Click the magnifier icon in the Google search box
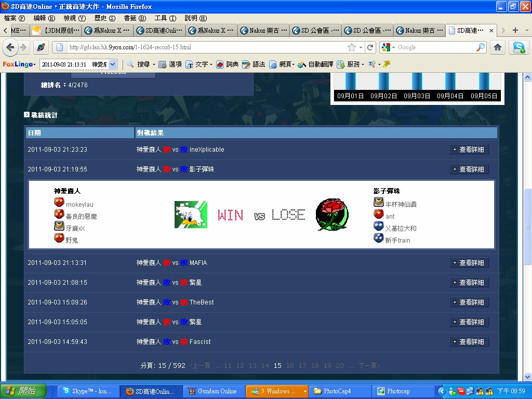532x399 pixels. click(x=480, y=47)
